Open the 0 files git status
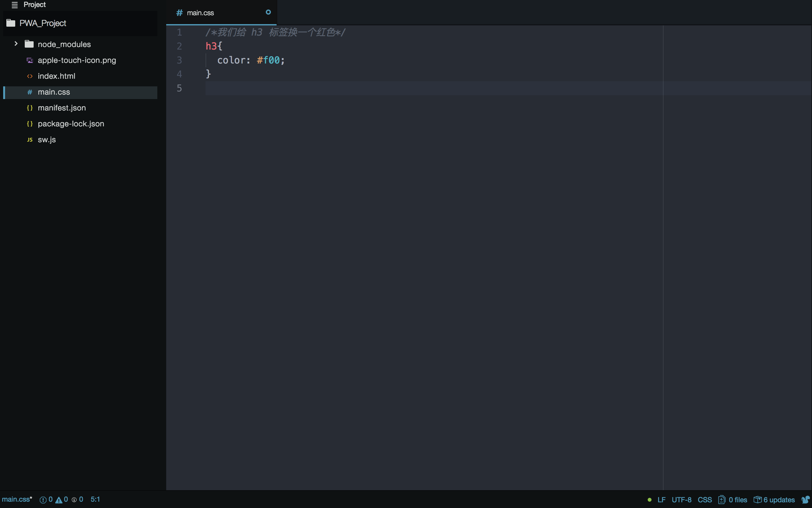 738,500
